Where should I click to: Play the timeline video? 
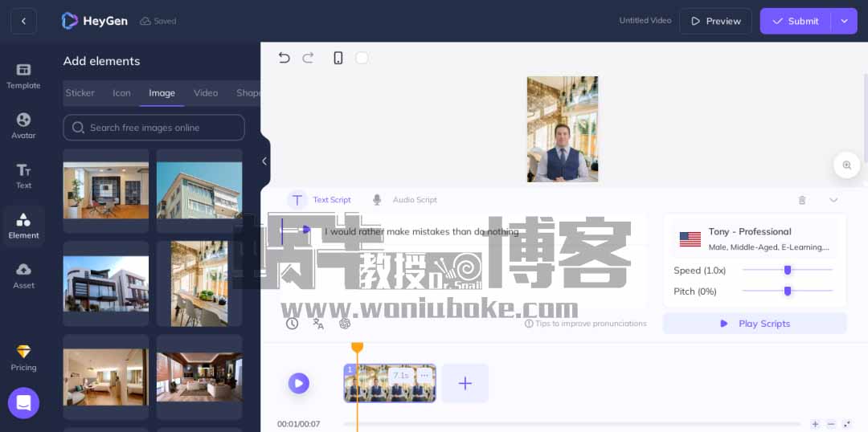[x=298, y=383]
